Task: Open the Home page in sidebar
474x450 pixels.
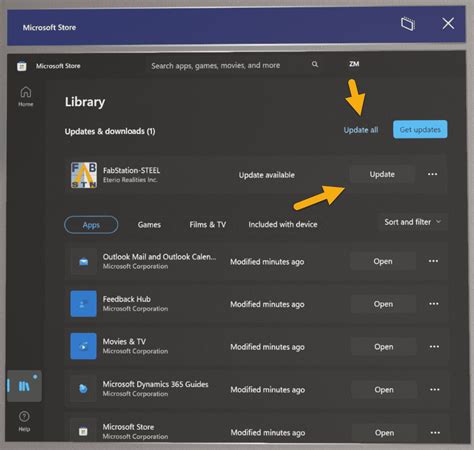Action: [26, 96]
